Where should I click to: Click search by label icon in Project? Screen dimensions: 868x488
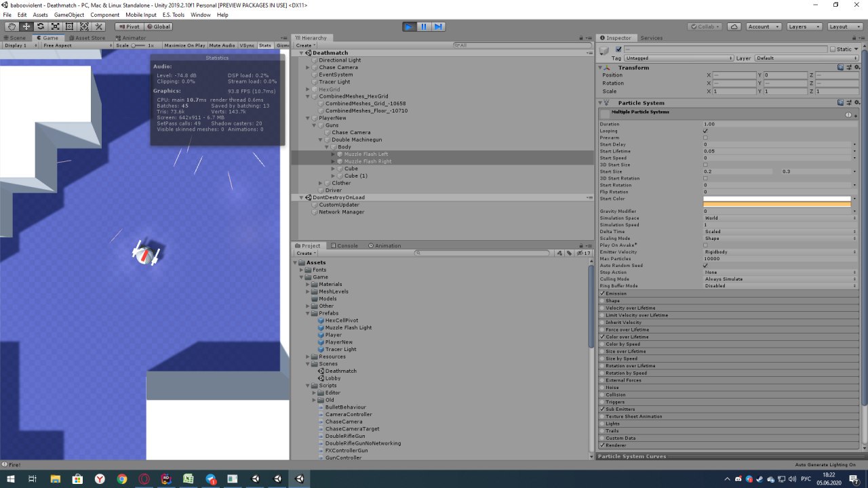point(570,253)
